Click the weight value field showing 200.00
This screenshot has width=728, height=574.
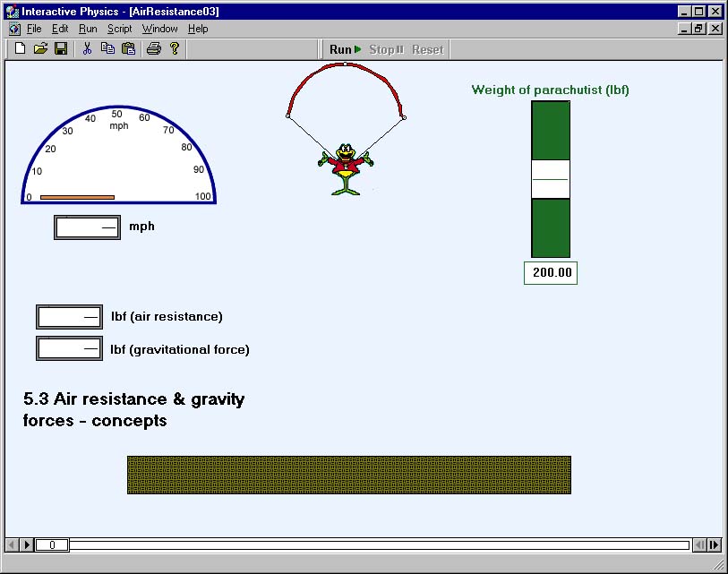point(551,272)
